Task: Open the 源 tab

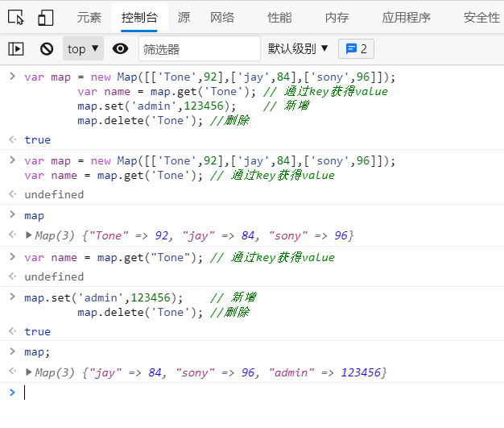Action: tap(184, 17)
